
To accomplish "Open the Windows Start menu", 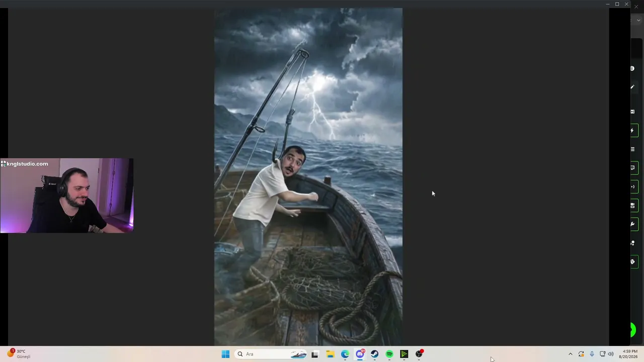I will [x=225, y=354].
